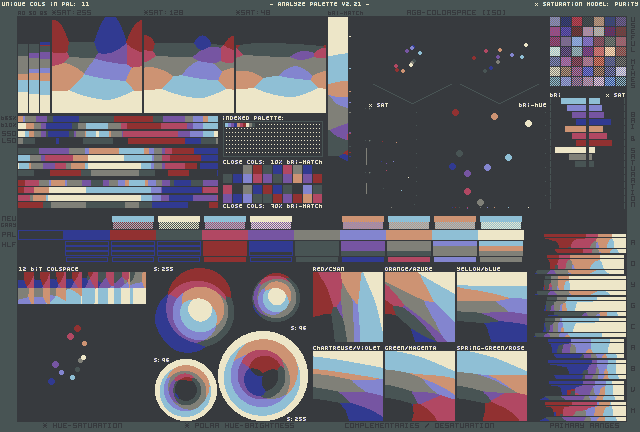
Task: Click the red dot in bri-hue plot
Action: tap(456, 112)
